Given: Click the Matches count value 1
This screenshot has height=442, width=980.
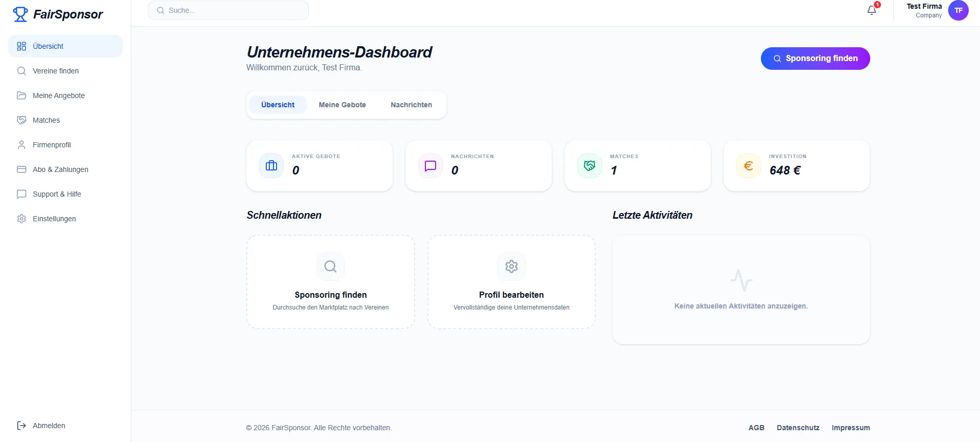Looking at the screenshot, I should tap(614, 170).
